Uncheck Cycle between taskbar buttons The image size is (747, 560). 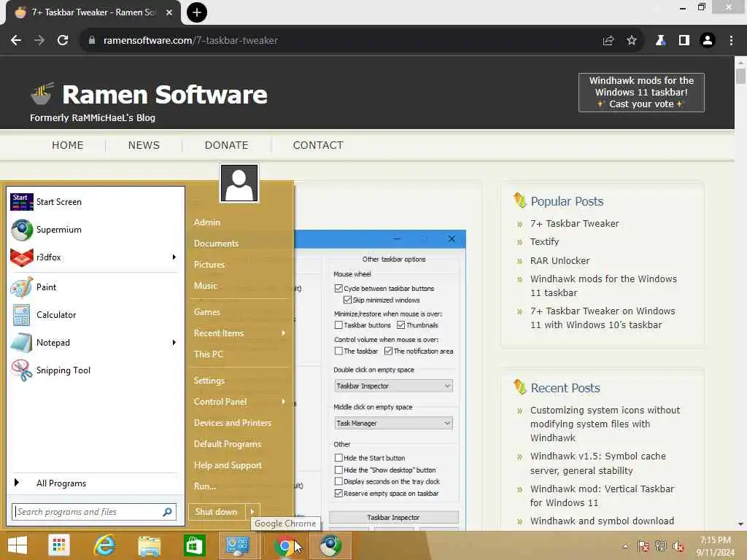(338, 289)
